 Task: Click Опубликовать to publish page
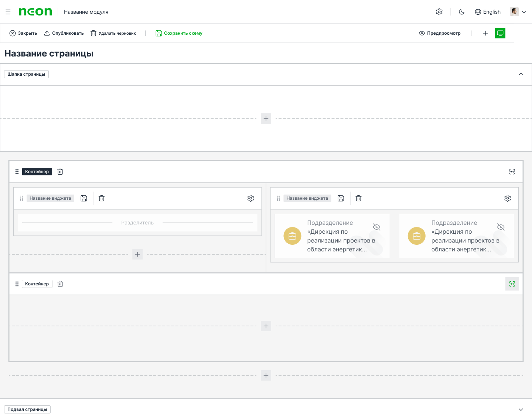click(64, 33)
